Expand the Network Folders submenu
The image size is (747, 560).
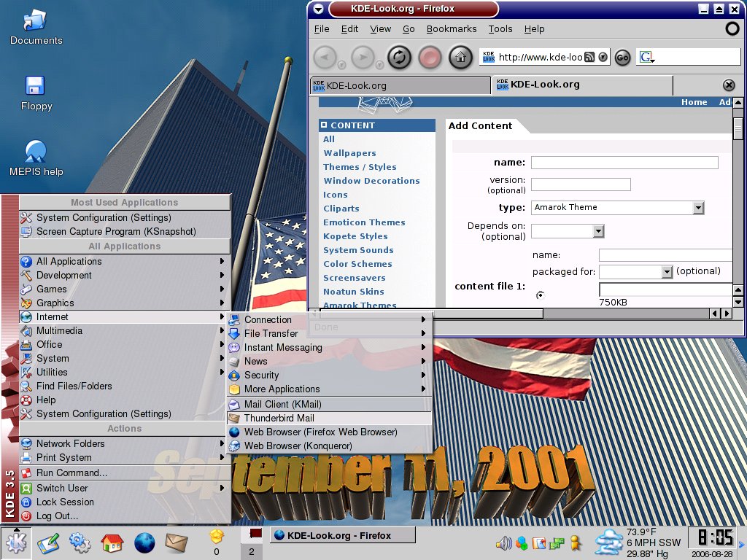125,443
